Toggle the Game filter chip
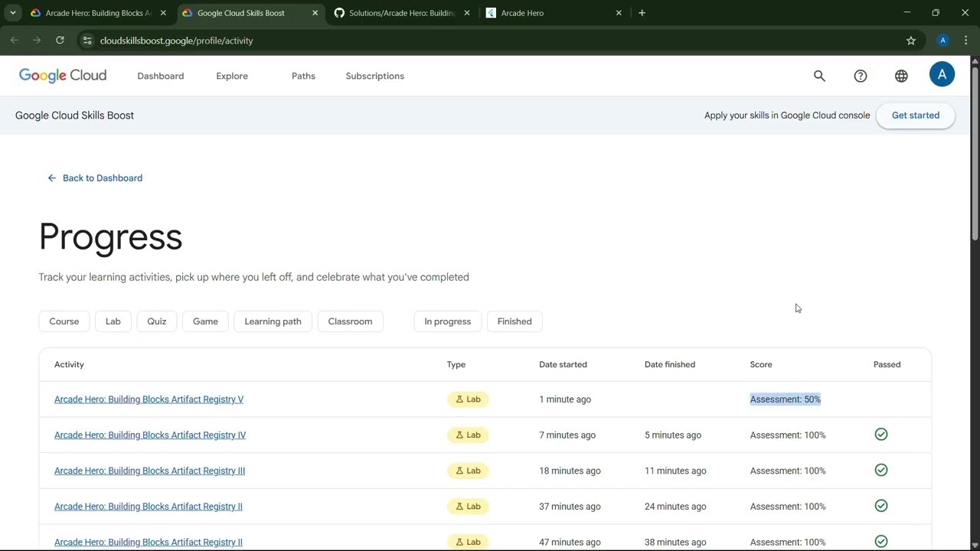The width and height of the screenshot is (980, 551). [x=205, y=321]
